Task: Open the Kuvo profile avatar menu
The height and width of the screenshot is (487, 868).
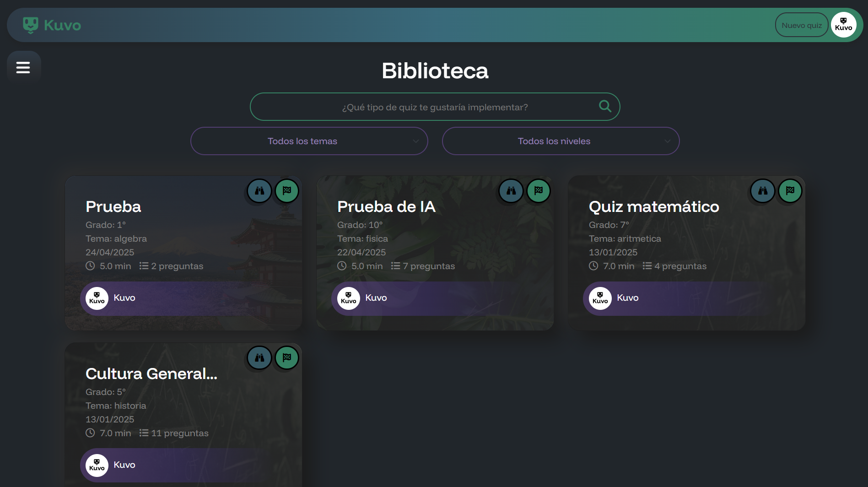Action: click(844, 25)
